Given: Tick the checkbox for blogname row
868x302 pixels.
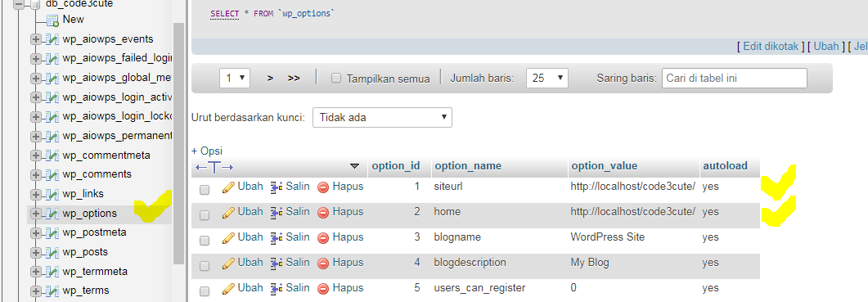Looking at the screenshot, I should (x=205, y=241).
